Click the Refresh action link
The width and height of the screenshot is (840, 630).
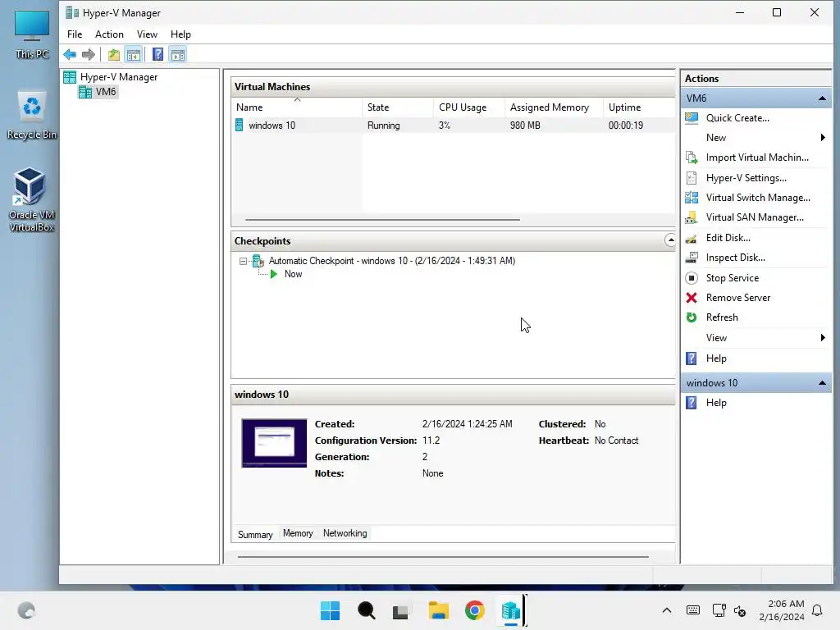click(722, 317)
